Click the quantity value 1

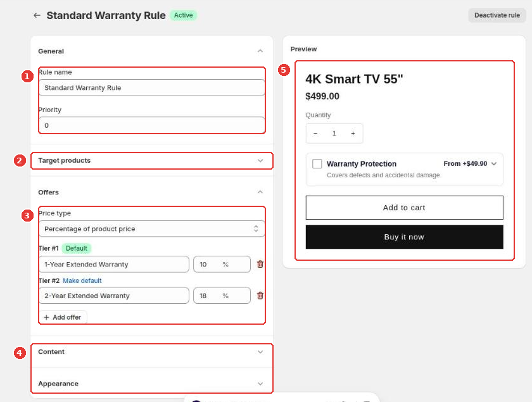[x=334, y=134]
